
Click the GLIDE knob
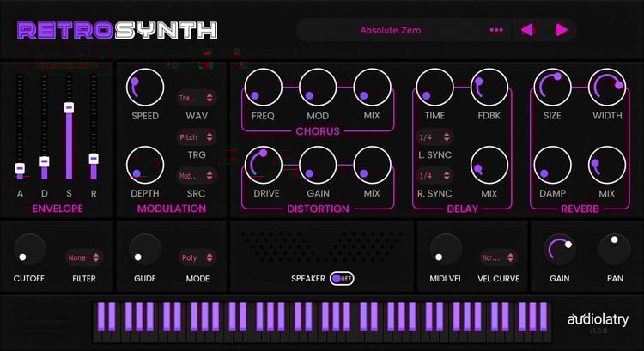coord(145,250)
